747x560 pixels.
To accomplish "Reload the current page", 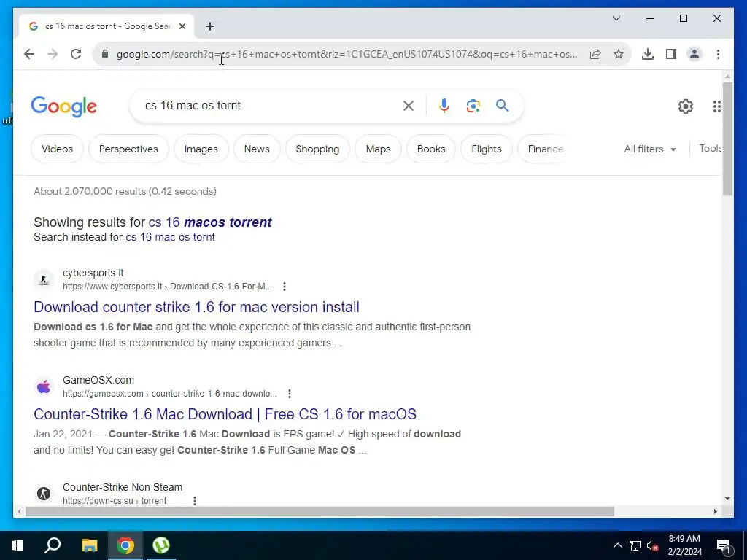I will 76,54.
